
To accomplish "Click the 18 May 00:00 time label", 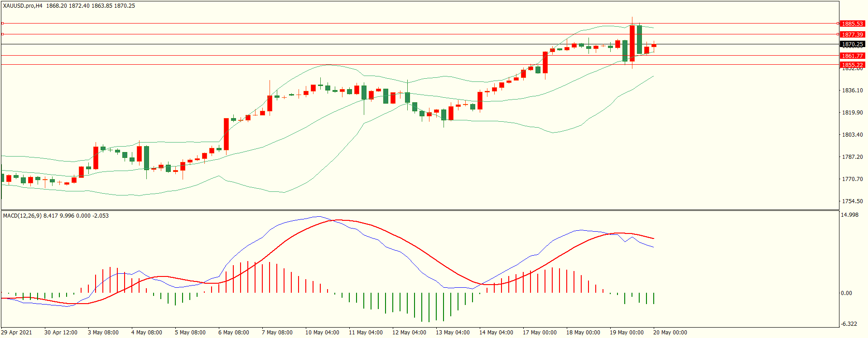I will (x=583, y=333).
